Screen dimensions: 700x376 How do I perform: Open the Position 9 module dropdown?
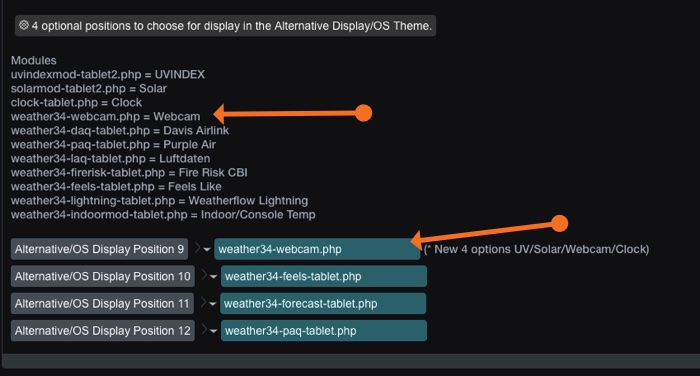coord(317,249)
